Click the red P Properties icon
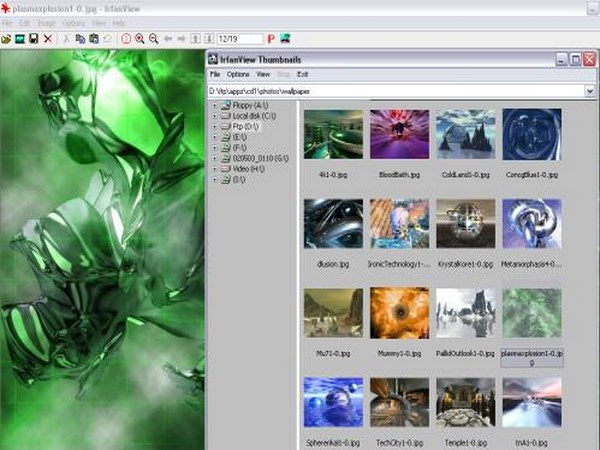Image resolution: width=600 pixels, height=450 pixels. point(270,38)
